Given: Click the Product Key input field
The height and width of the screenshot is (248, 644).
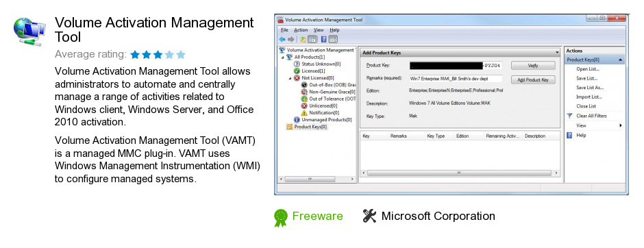Looking at the screenshot, I should coord(456,66).
